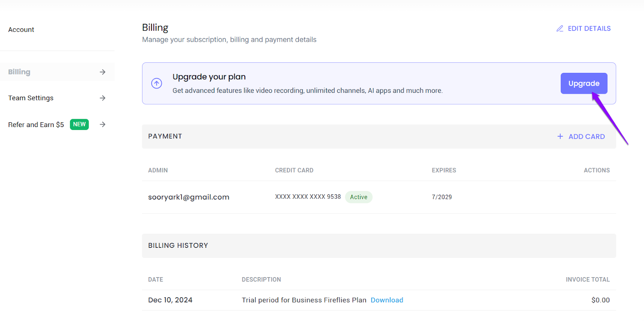Click the pencil icon beside Edit Details
644x321 pixels.
tap(559, 29)
